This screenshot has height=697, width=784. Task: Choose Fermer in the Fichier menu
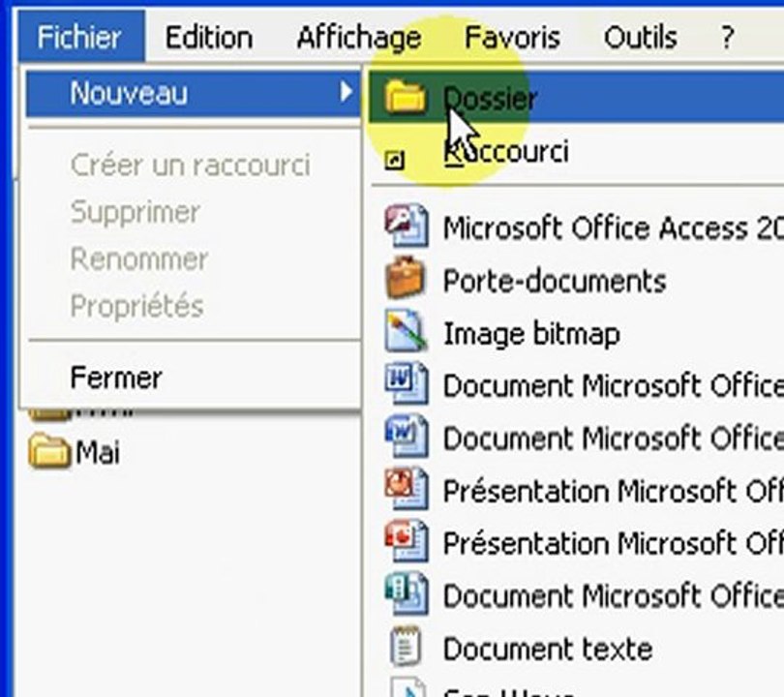point(116,378)
